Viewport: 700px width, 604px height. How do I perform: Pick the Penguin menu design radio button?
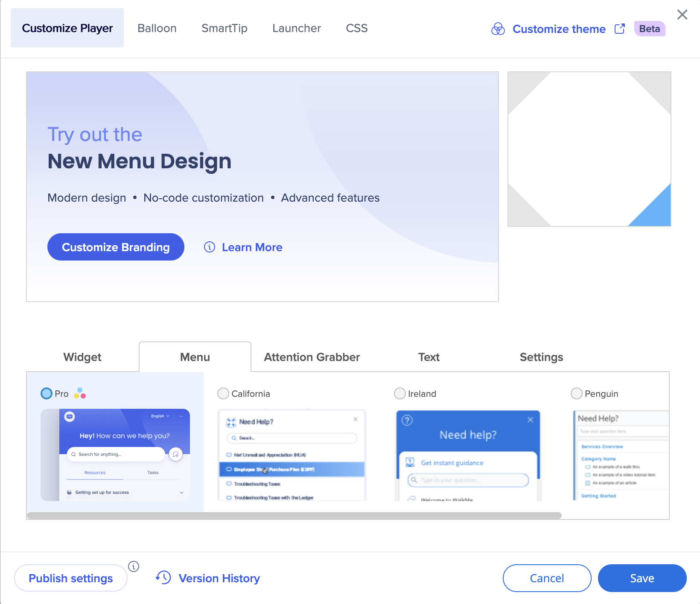pyautogui.click(x=577, y=393)
